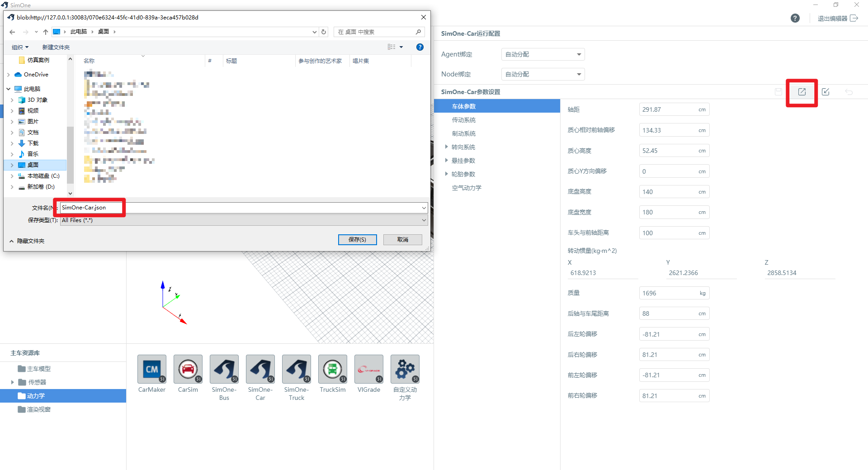Collapse the 此电脑 tree node
The height and width of the screenshot is (470, 868).
pos(9,89)
